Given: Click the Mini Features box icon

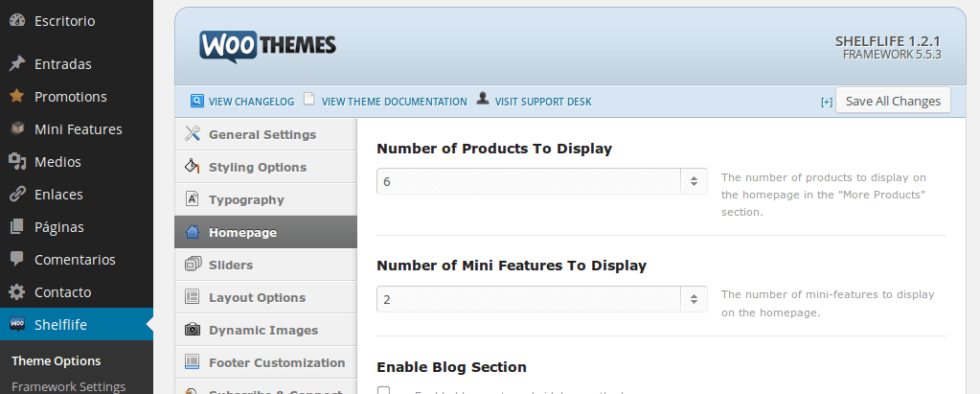Looking at the screenshot, I should 17,128.
